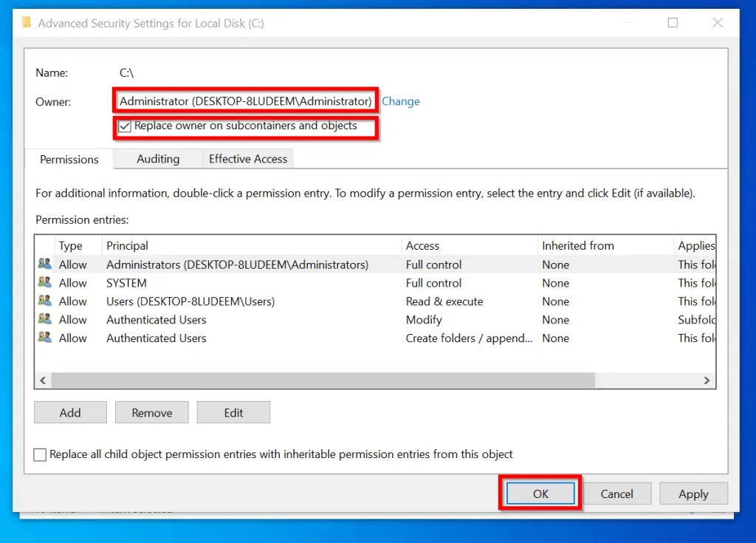Toggle Replace owner on subcontainers checkbox
This screenshot has width=756, height=543.
click(124, 126)
